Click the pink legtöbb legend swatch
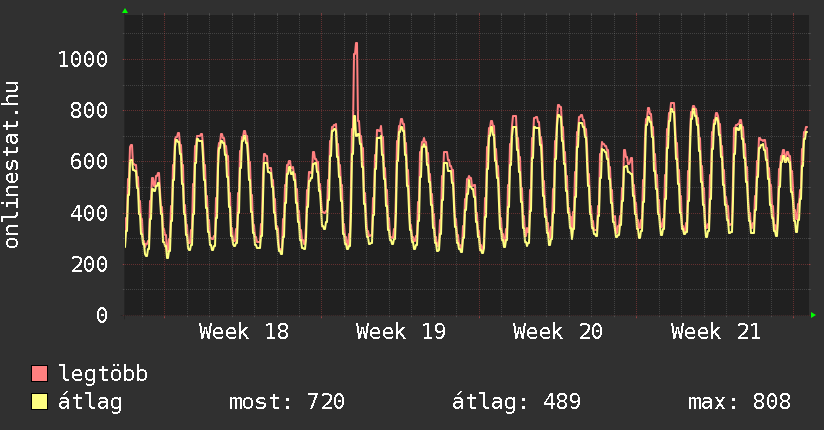 tap(39, 374)
